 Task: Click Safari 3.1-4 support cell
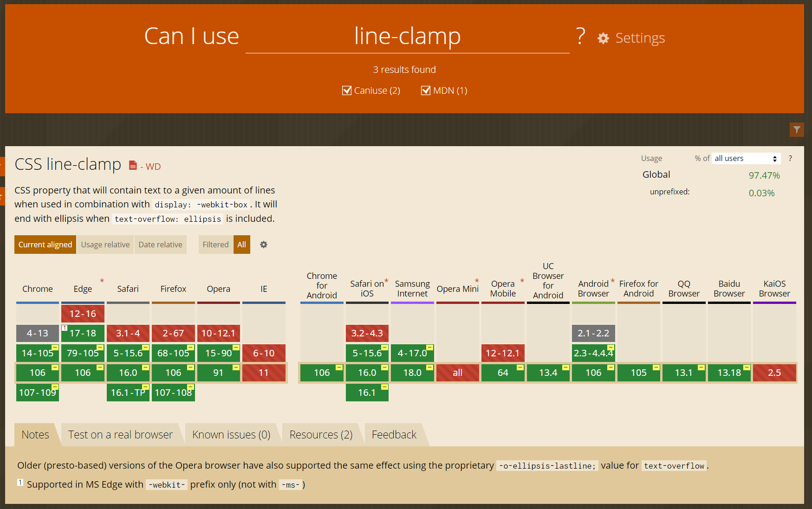coord(128,333)
